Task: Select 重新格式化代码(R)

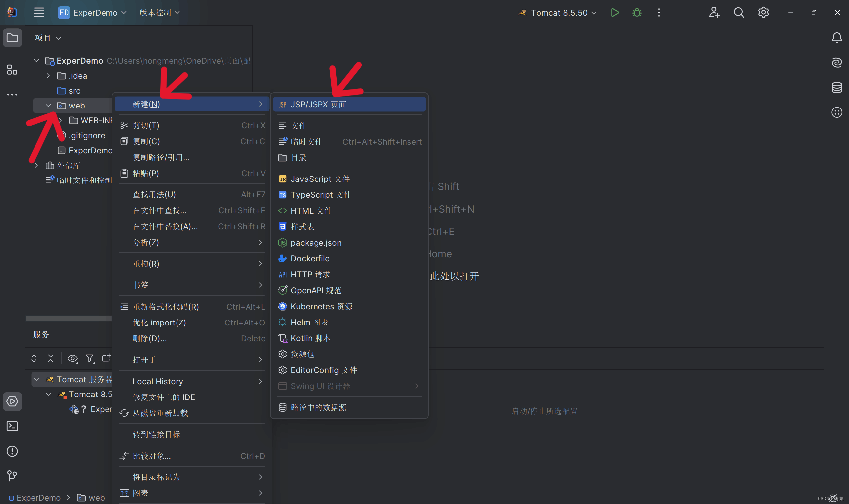Action: (192, 307)
